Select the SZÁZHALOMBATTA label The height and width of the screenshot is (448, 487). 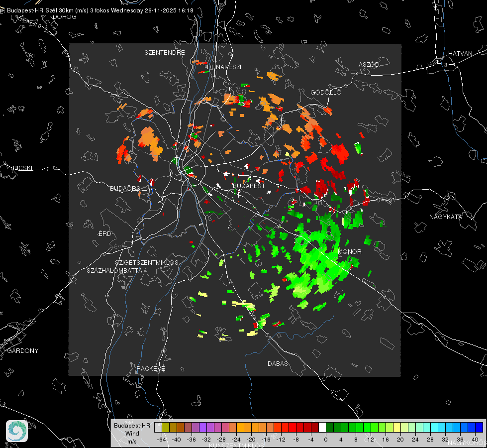pyautogui.click(x=114, y=270)
